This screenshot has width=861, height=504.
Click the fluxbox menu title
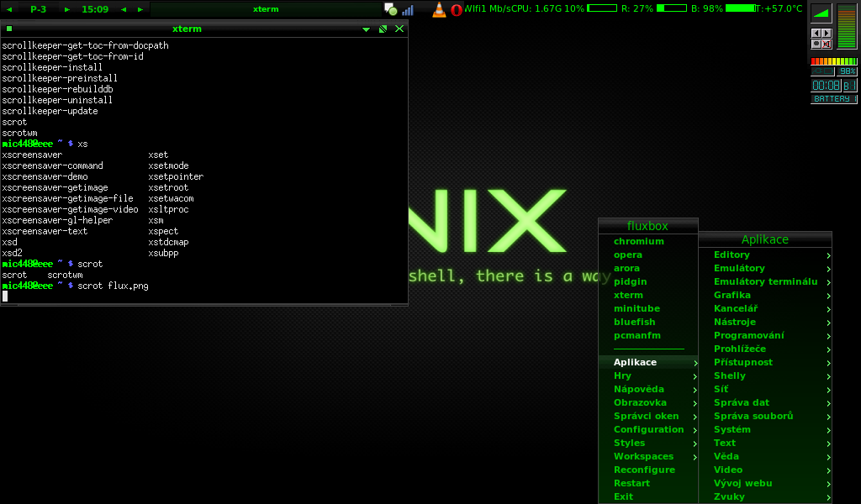(x=648, y=226)
